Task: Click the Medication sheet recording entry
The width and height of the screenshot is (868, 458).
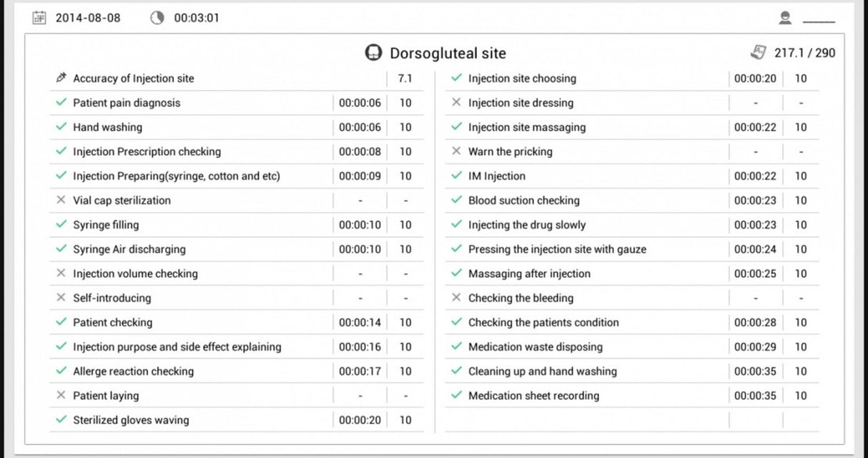Action: point(534,395)
